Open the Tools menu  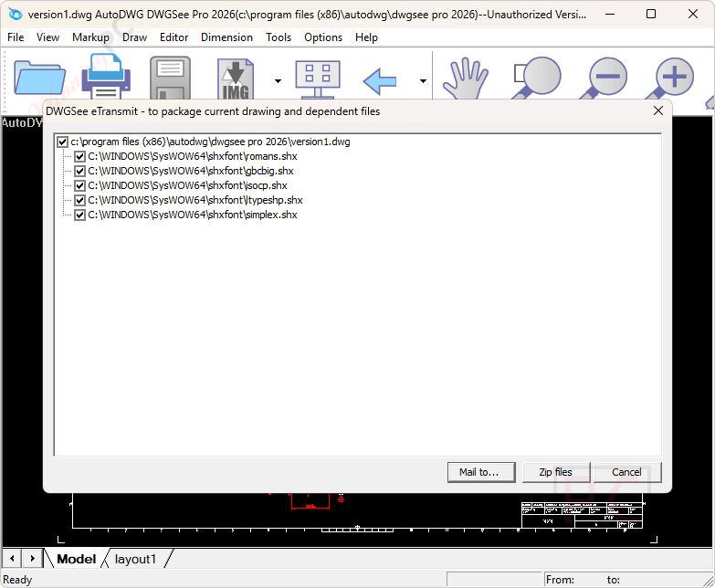279,37
